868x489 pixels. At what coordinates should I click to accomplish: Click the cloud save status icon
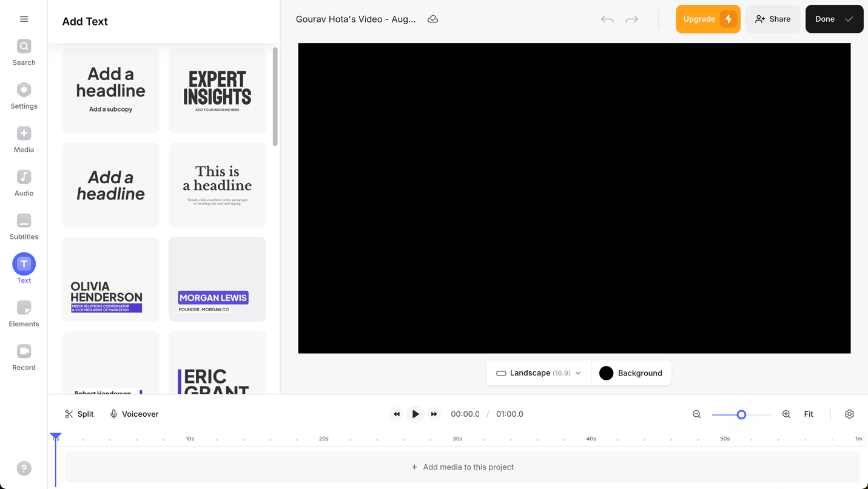click(x=432, y=19)
